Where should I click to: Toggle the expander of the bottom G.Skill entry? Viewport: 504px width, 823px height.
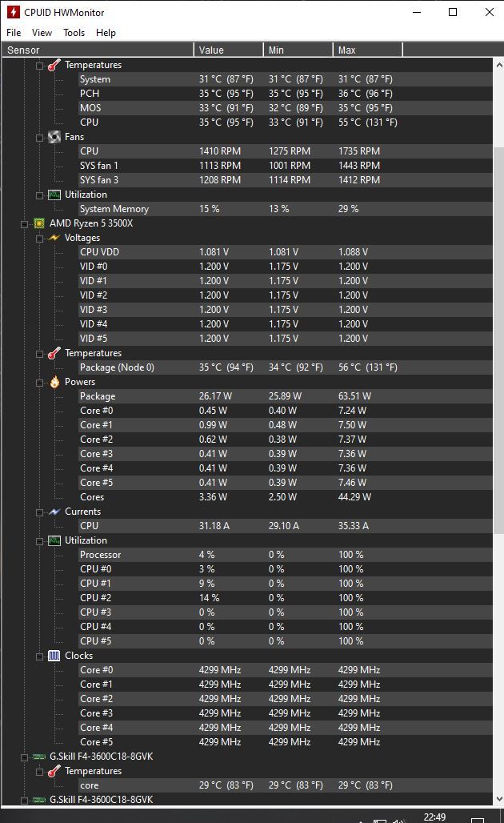pyautogui.click(x=24, y=801)
